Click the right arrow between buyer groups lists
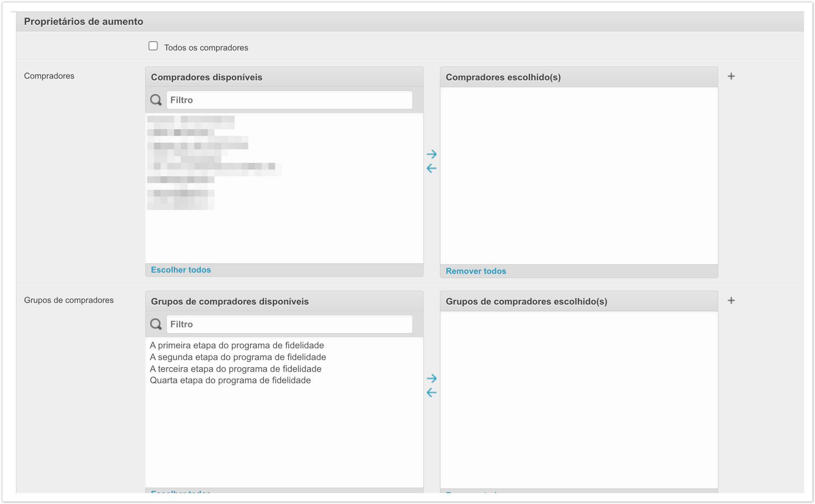 coord(431,378)
